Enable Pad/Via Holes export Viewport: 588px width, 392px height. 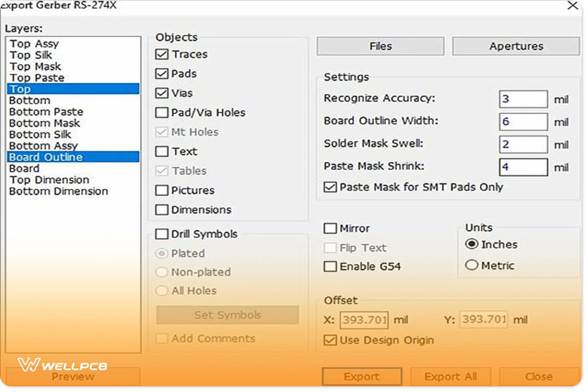coord(162,112)
